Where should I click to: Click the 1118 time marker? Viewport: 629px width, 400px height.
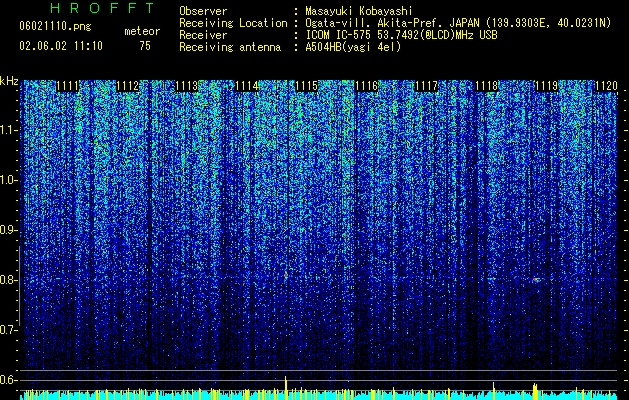click(487, 86)
